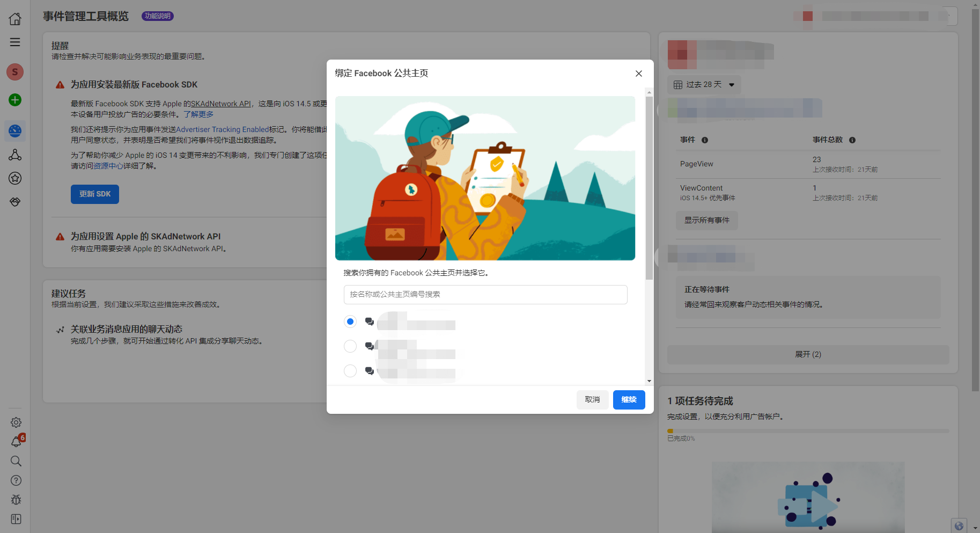Open the Settings gear icon
Screen dimensions: 980x533
click(x=16, y=422)
